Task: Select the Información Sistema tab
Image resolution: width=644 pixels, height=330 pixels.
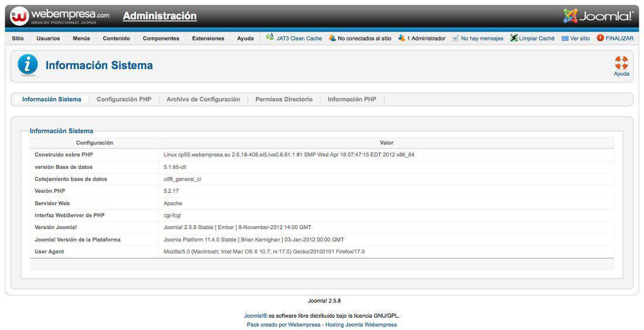Action: coord(52,100)
